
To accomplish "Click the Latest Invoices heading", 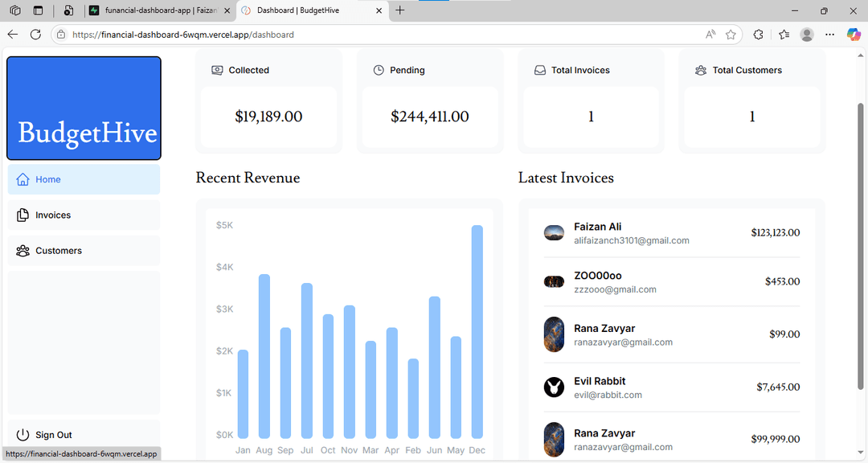I will (566, 178).
